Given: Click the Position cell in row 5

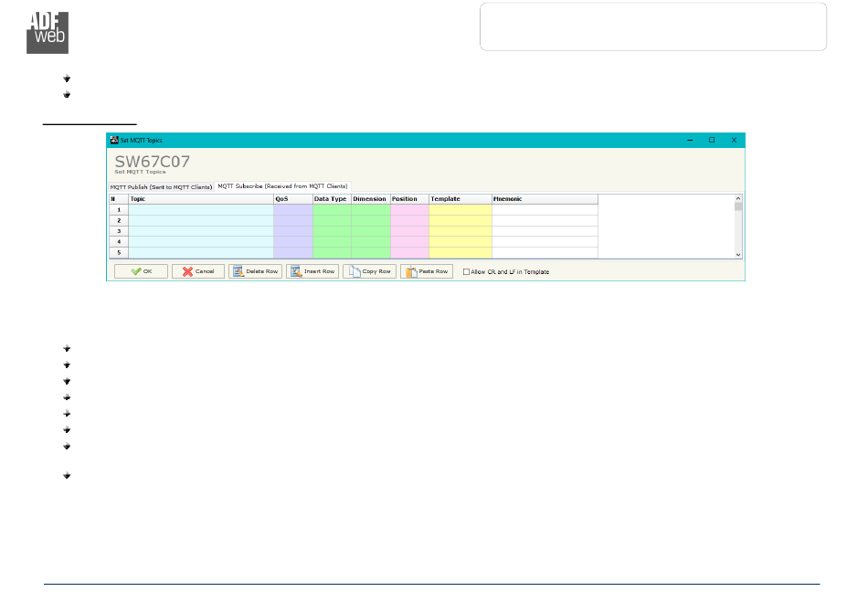Looking at the screenshot, I should (x=409, y=252).
